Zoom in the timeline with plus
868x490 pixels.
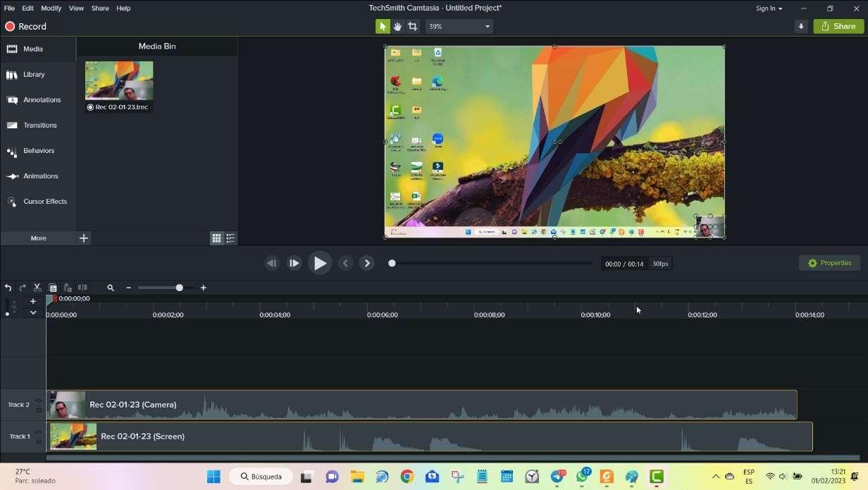tap(204, 288)
